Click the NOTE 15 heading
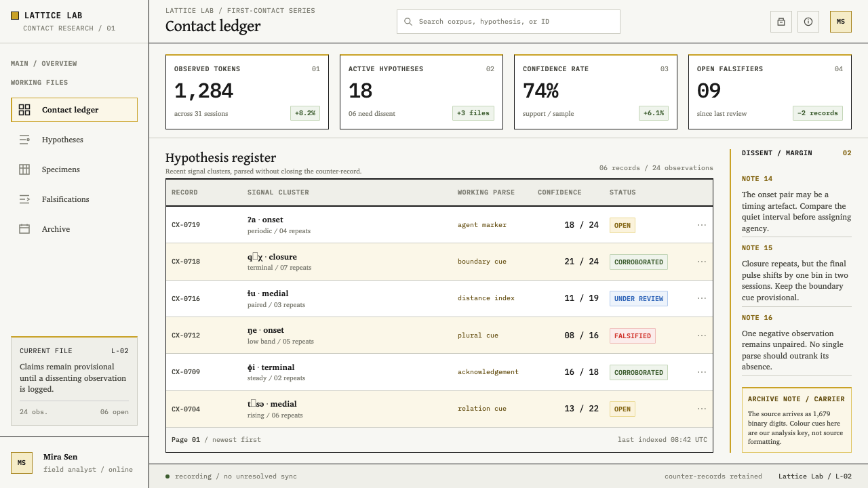868x488 pixels. point(757,248)
